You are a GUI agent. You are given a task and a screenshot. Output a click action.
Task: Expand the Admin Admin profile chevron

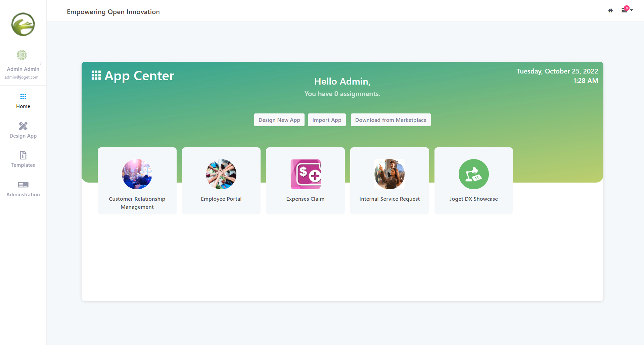pos(41,63)
